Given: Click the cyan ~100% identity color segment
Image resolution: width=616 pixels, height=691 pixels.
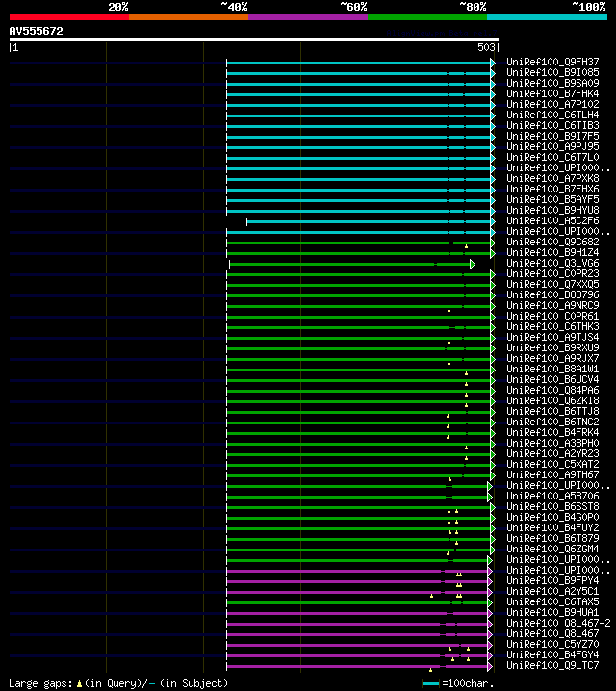Looking at the screenshot, I should click(x=548, y=17).
